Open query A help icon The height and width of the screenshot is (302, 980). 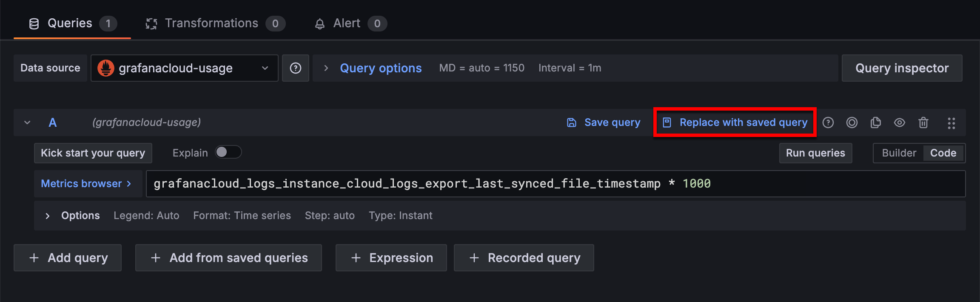[x=828, y=123]
